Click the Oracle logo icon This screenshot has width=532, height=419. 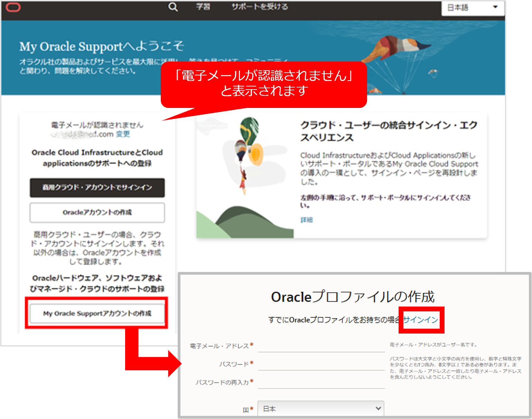13,7
